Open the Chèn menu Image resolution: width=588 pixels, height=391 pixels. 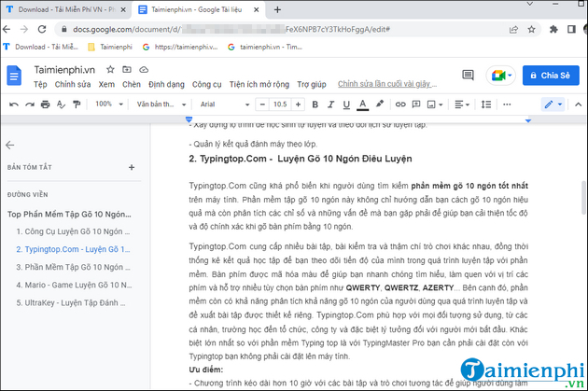click(132, 84)
